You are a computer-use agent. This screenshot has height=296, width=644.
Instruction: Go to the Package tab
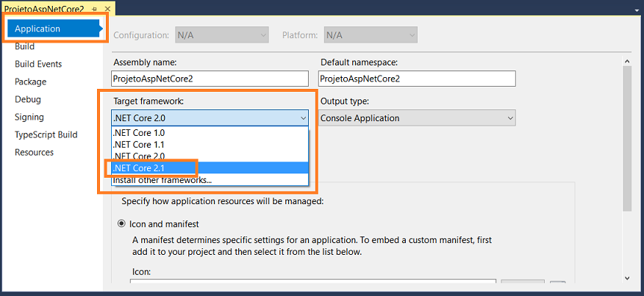pos(30,82)
